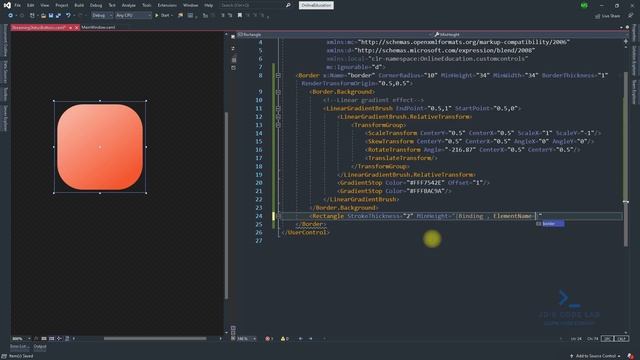Click the Open File toolbar icon
Viewport: 640px width, 360px height.
click(x=43, y=16)
